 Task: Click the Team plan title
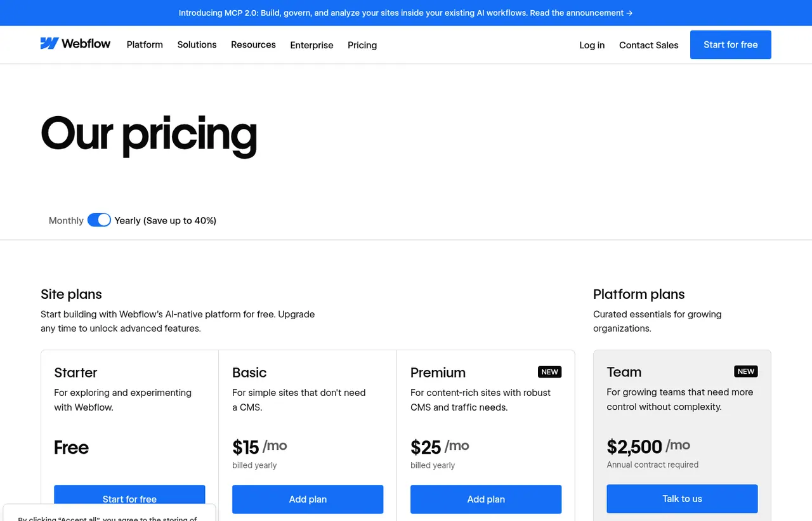tap(624, 372)
